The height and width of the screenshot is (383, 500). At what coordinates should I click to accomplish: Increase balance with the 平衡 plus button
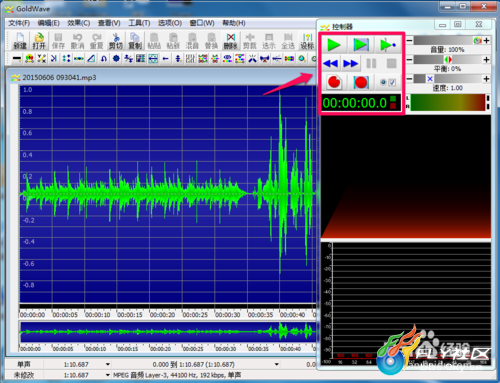(486, 60)
